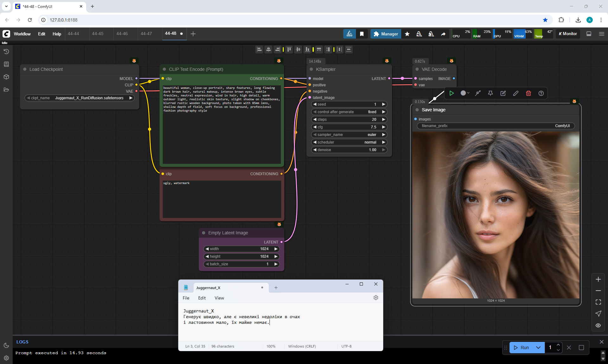Expand the Run button dropdown arrow
Screen dimensions: 608x364
(538, 348)
